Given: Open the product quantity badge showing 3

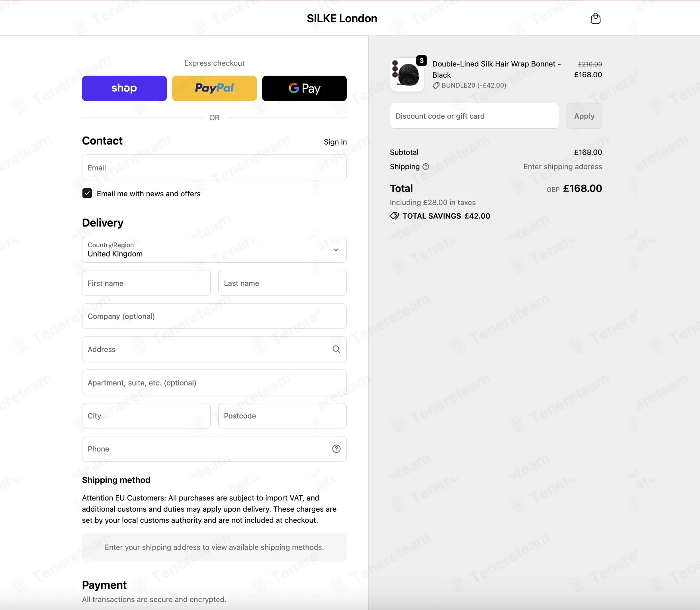Looking at the screenshot, I should (x=421, y=61).
